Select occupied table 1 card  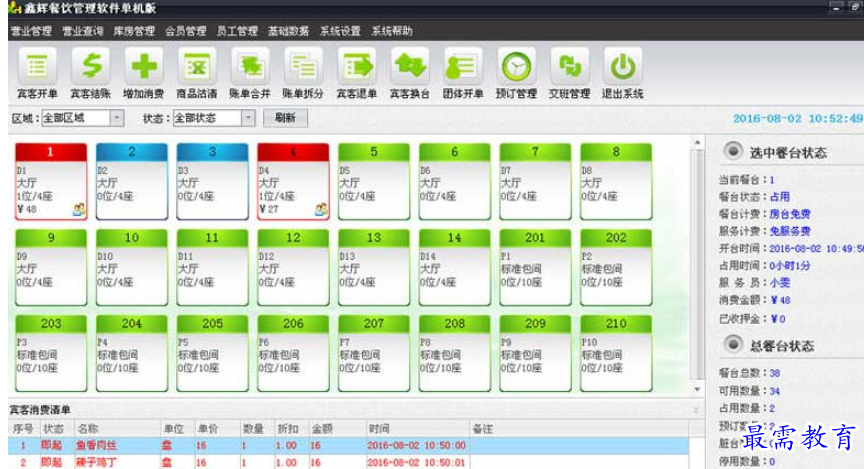pyautogui.click(x=51, y=181)
